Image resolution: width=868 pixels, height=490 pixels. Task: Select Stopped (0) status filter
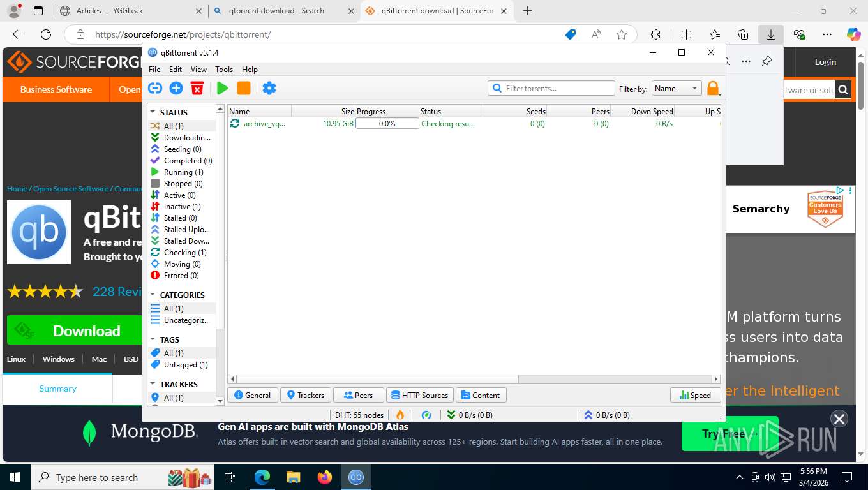pyautogui.click(x=181, y=184)
